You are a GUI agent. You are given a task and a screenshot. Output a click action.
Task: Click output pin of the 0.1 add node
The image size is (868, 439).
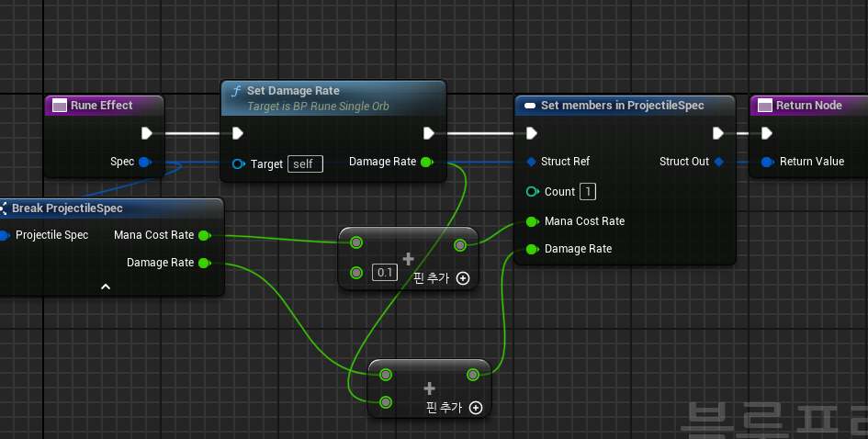460,245
